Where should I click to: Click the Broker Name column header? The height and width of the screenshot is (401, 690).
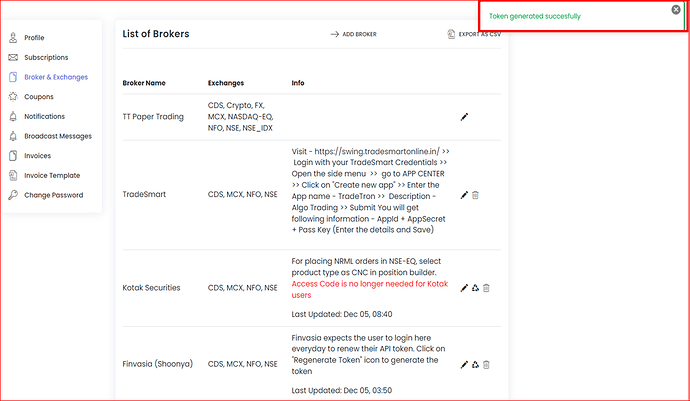[144, 83]
